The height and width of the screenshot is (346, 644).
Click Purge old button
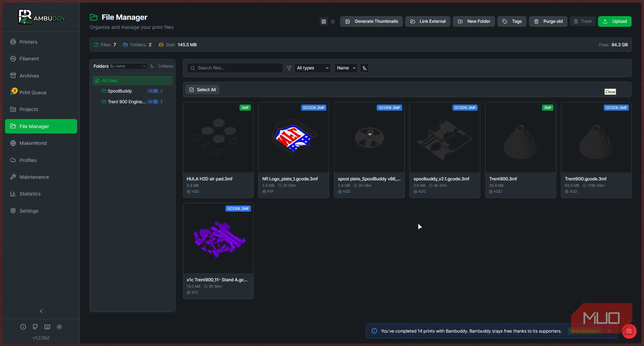[x=548, y=21]
